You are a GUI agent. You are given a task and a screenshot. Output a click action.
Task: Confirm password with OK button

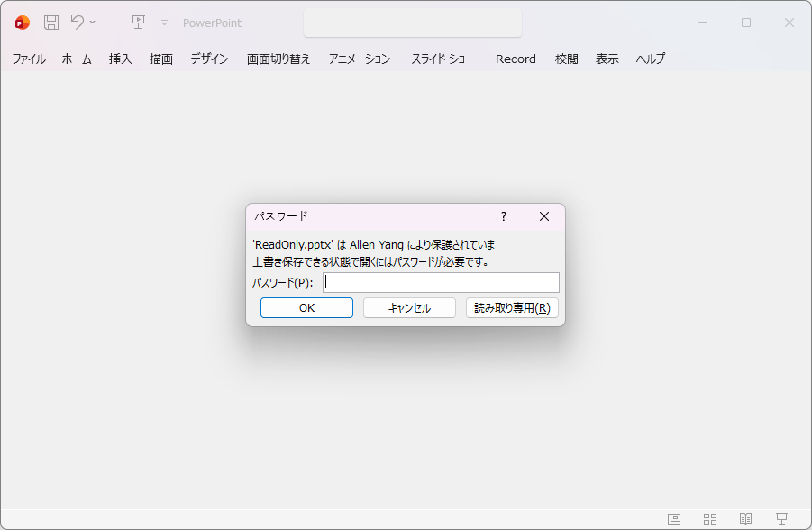(x=306, y=307)
